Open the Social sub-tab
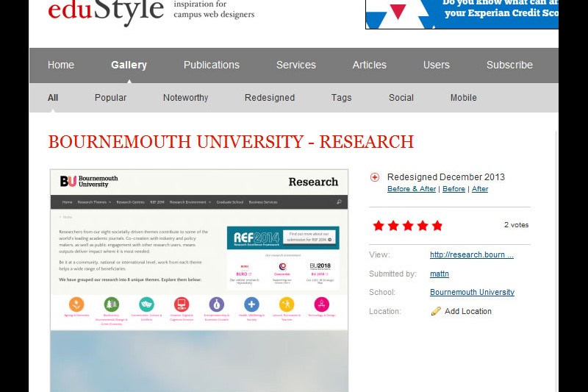This screenshot has height=392, width=588. 401,98
